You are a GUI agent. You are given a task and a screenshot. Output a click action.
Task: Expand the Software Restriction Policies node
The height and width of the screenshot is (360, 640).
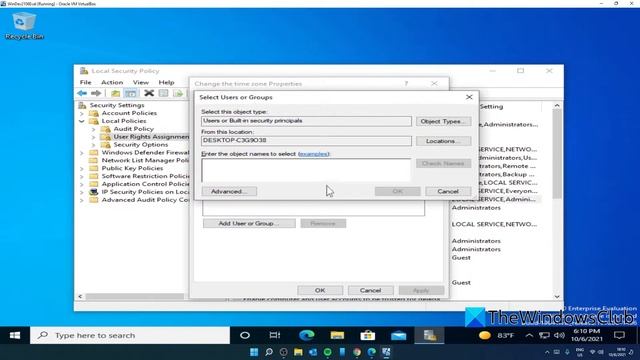pos(82,177)
